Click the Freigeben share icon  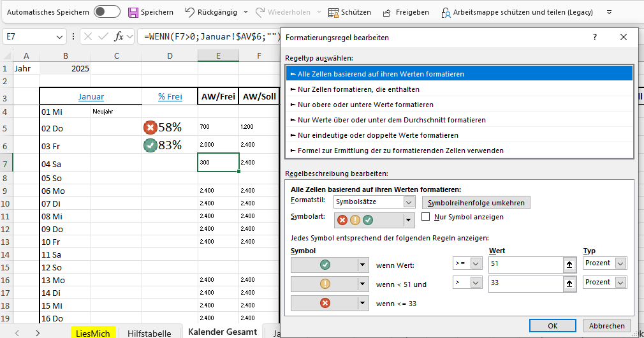[387, 13]
